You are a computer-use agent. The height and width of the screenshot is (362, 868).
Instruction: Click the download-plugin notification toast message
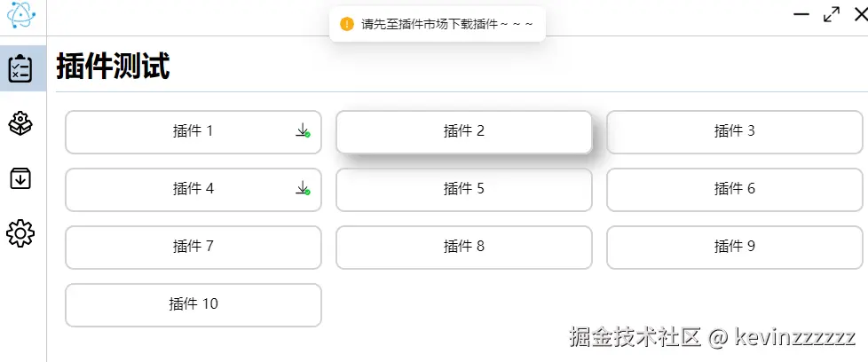coord(446,24)
